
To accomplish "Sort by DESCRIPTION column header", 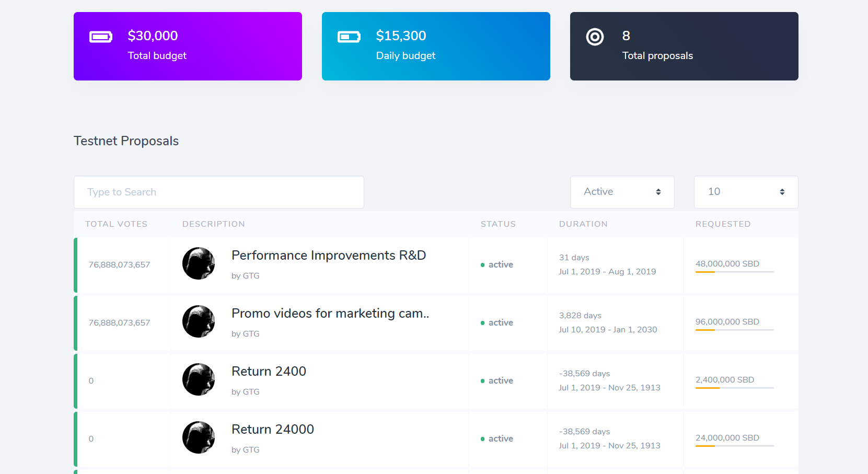I will click(x=213, y=224).
